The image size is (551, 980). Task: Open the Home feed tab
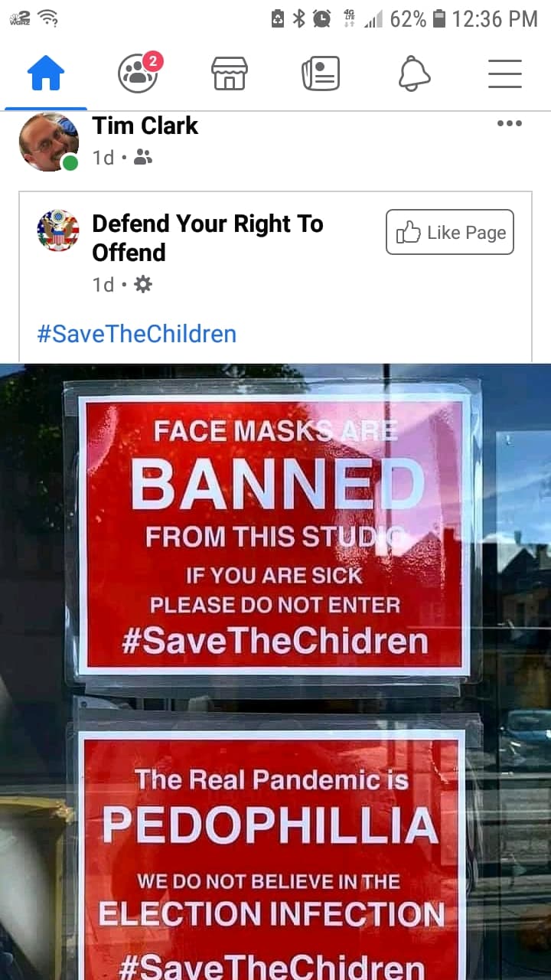[x=46, y=75]
